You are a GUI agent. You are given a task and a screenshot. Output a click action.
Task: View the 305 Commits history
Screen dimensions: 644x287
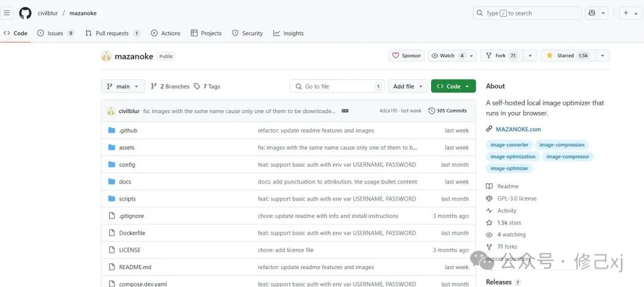[x=447, y=111]
